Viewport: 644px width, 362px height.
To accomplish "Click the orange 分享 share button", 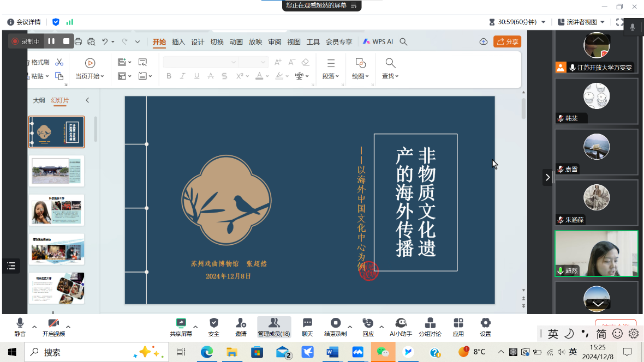I will pyautogui.click(x=507, y=42).
